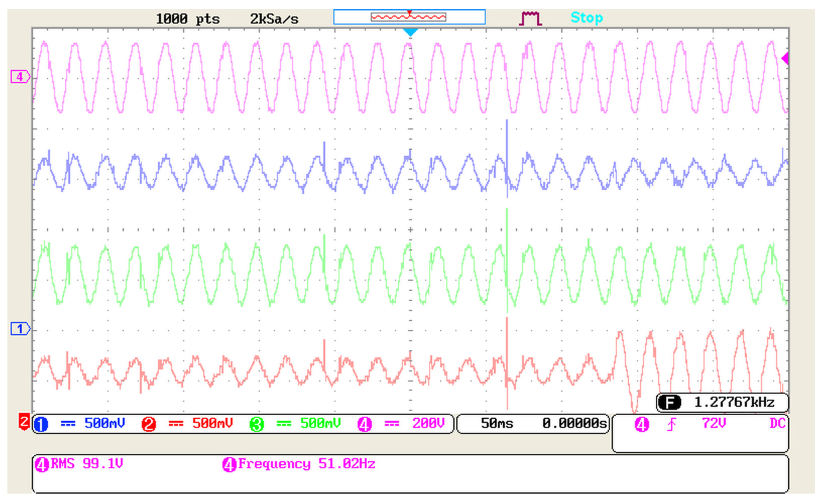
Task: Click the channel 2 red circle icon
Action: (149, 424)
